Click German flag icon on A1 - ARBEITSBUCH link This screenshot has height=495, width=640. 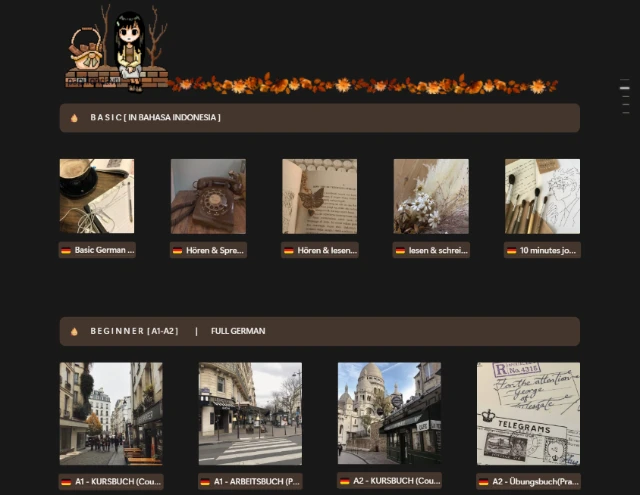[x=205, y=482]
